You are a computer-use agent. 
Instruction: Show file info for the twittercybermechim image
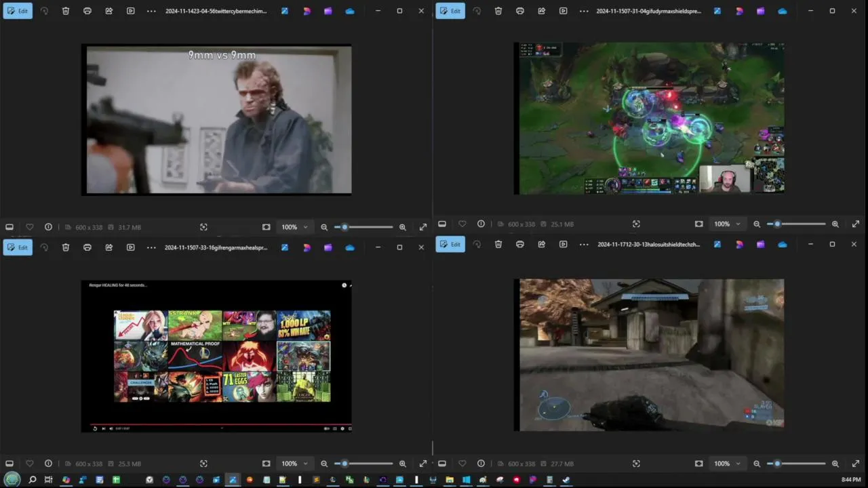(48, 227)
